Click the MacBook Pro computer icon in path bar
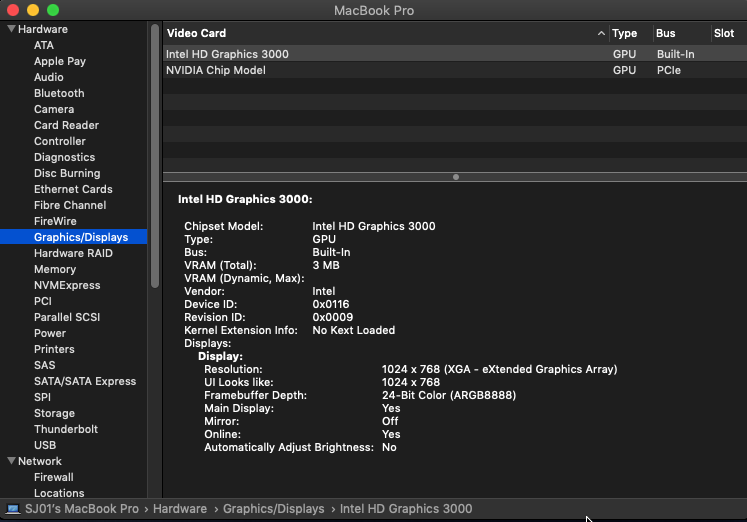The width and height of the screenshot is (747, 522). point(13,509)
